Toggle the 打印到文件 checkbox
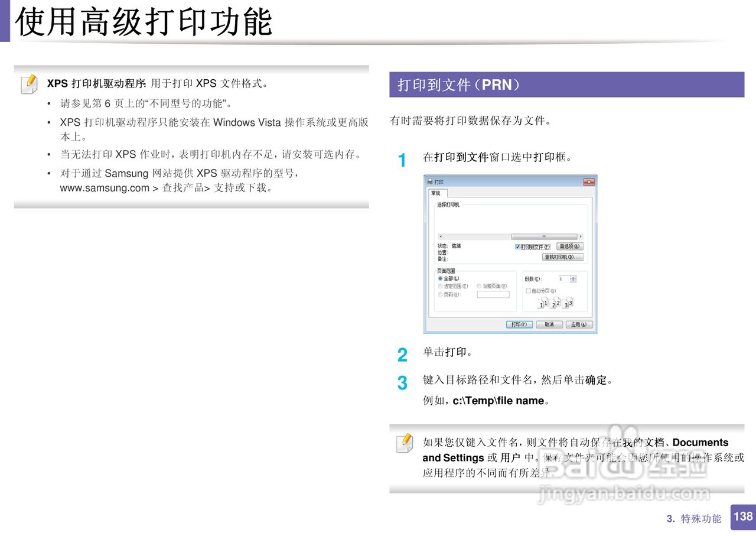 pyautogui.click(x=518, y=247)
